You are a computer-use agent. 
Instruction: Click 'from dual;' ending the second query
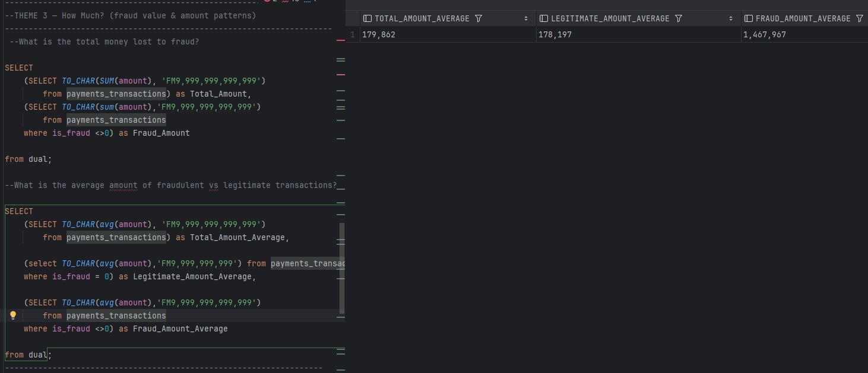(28, 355)
